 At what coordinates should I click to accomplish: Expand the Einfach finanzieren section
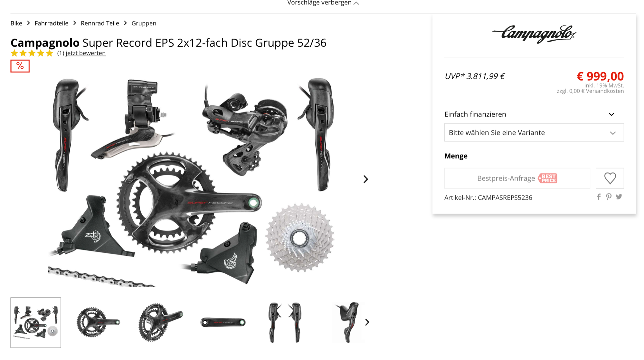pos(530,114)
